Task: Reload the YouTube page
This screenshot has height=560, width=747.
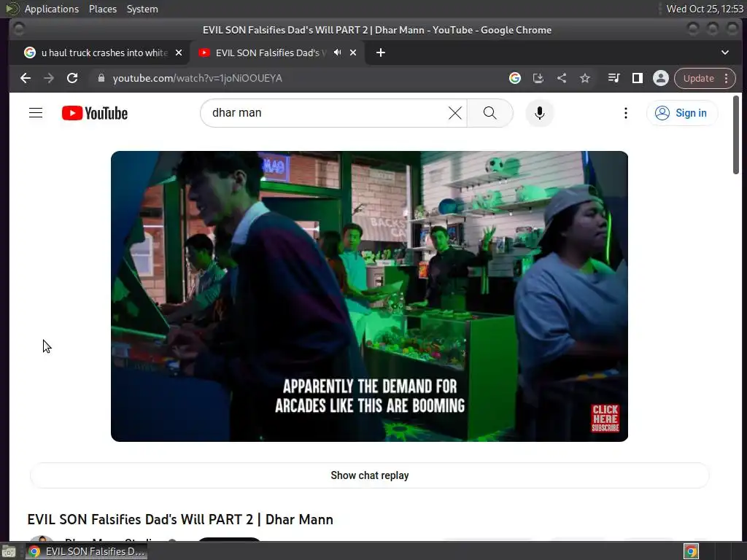Action: (72, 78)
